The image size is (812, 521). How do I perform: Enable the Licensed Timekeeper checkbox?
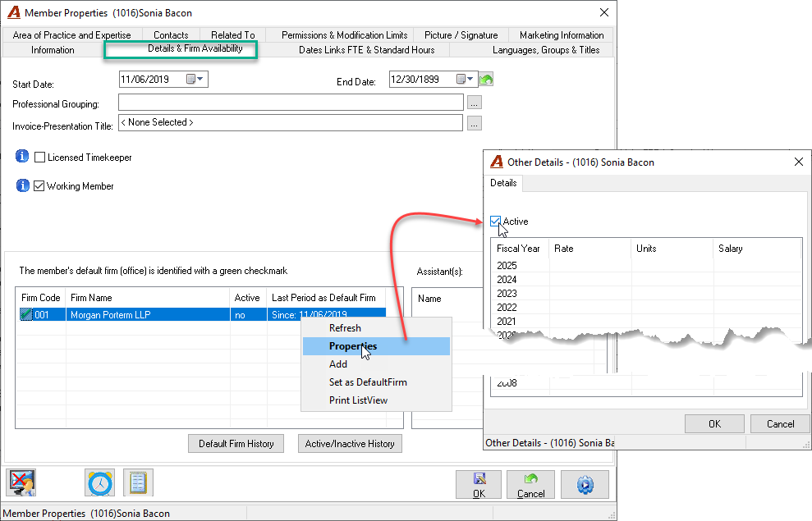coord(39,158)
